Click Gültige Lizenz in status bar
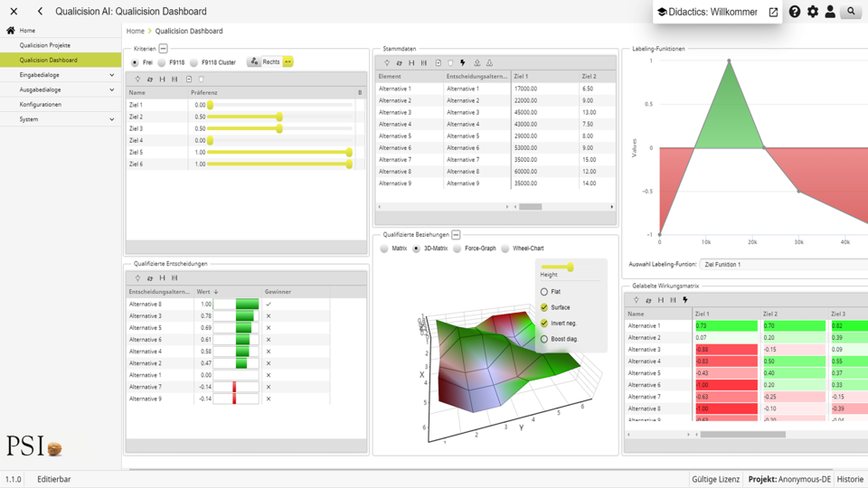This screenshot has height=488, width=868. [715, 479]
